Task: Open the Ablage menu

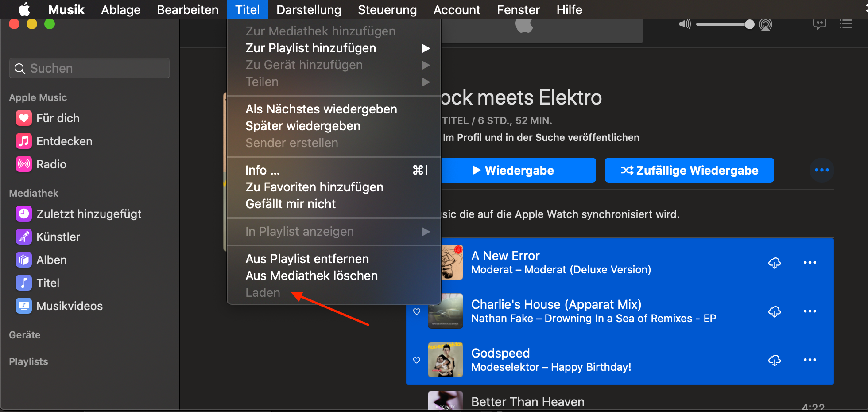Action: pyautogui.click(x=120, y=9)
